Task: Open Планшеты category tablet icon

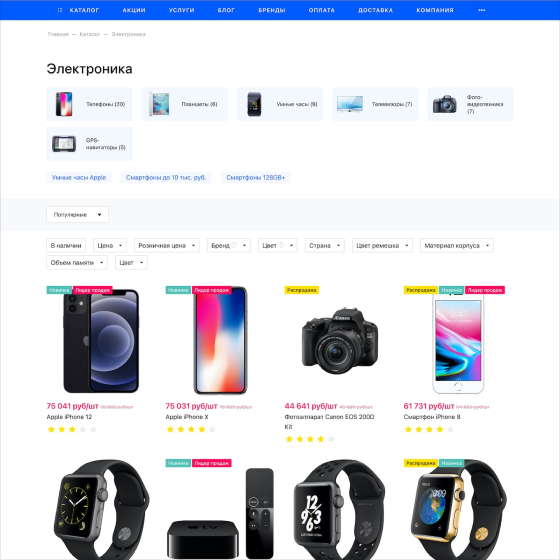Action: point(159,104)
